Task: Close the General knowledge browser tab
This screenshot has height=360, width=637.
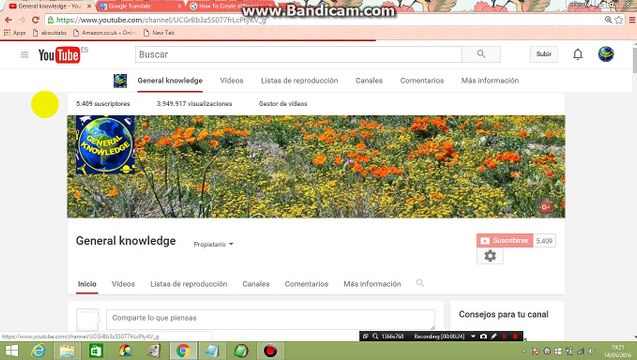Action: click(89, 6)
